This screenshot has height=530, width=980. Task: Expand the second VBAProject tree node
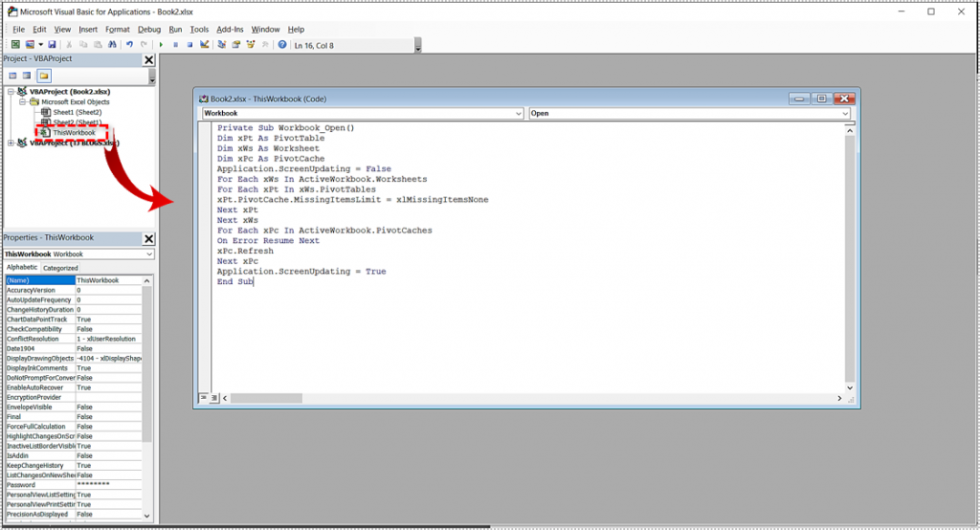coord(11,143)
